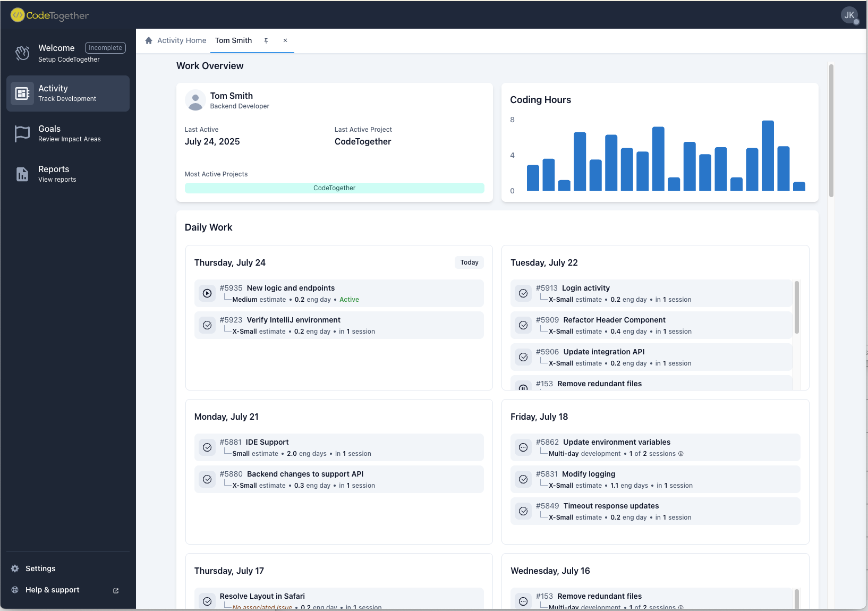Image resolution: width=868 pixels, height=611 pixels.
Task: Open task #5913 Login activity
Action: pos(651,293)
